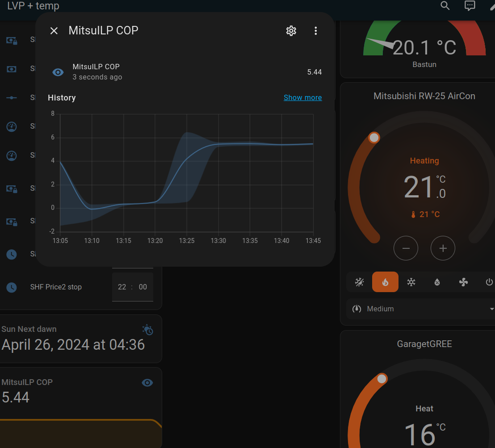Click eye icon on MitsuILP COP card
The image size is (495, 448).
[x=147, y=383]
